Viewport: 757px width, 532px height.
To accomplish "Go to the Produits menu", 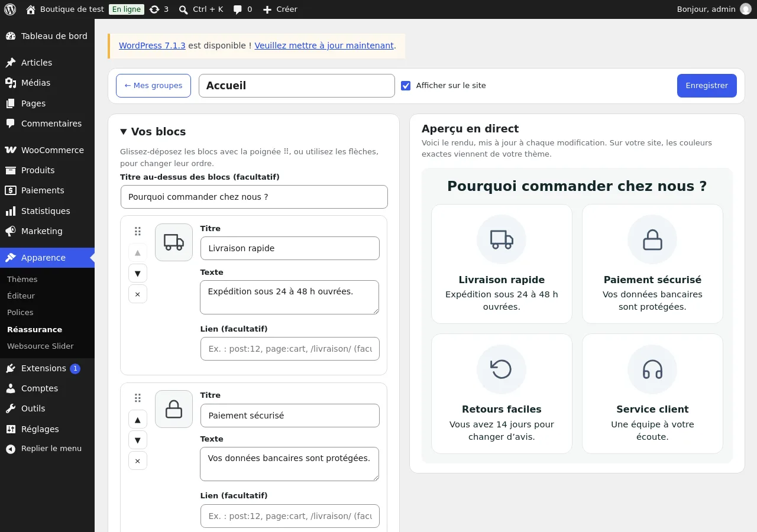I will pos(47,170).
